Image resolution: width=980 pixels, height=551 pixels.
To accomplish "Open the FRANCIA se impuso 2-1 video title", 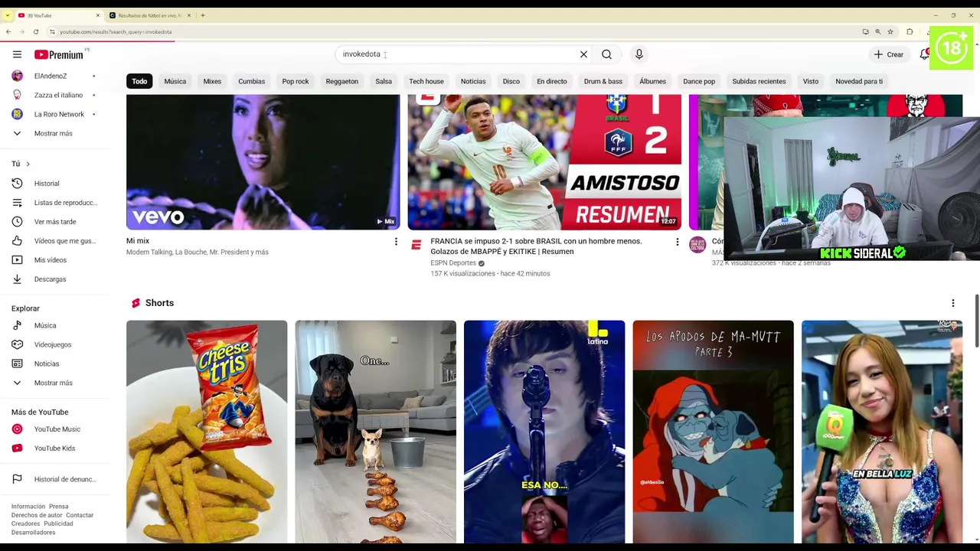I will point(536,246).
